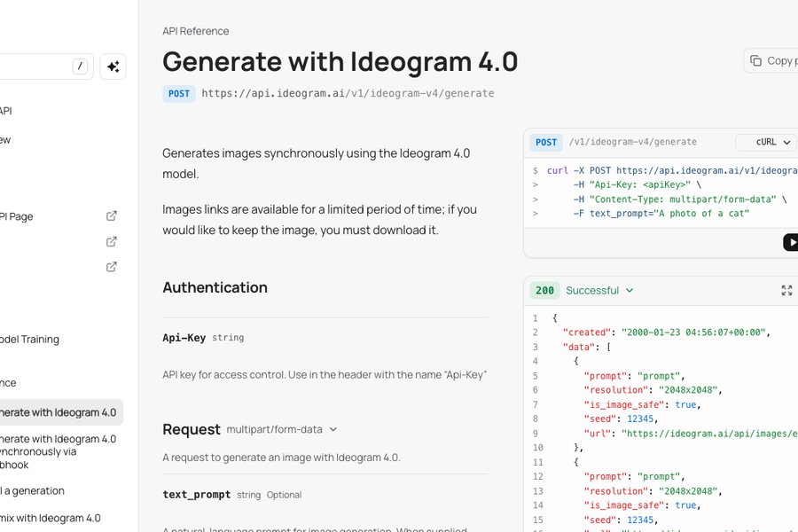
Task: Open Model Training sidebar section
Action: (x=29, y=339)
